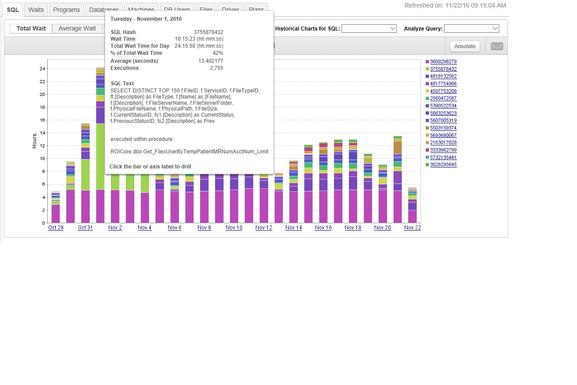Open the Waits tab
Viewport: 577px width, 385px height.
(x=36, y=10)
